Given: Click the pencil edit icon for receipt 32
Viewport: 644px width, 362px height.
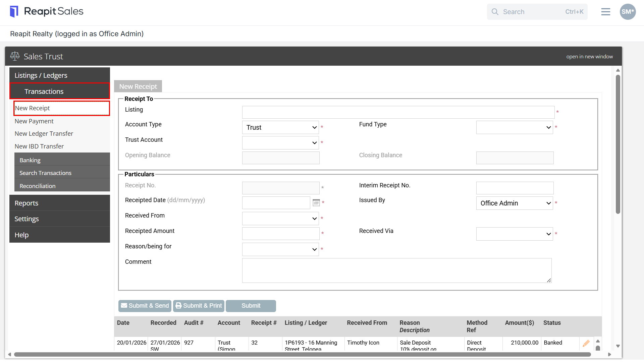Looking at the screenshot, I should (586, 343).
